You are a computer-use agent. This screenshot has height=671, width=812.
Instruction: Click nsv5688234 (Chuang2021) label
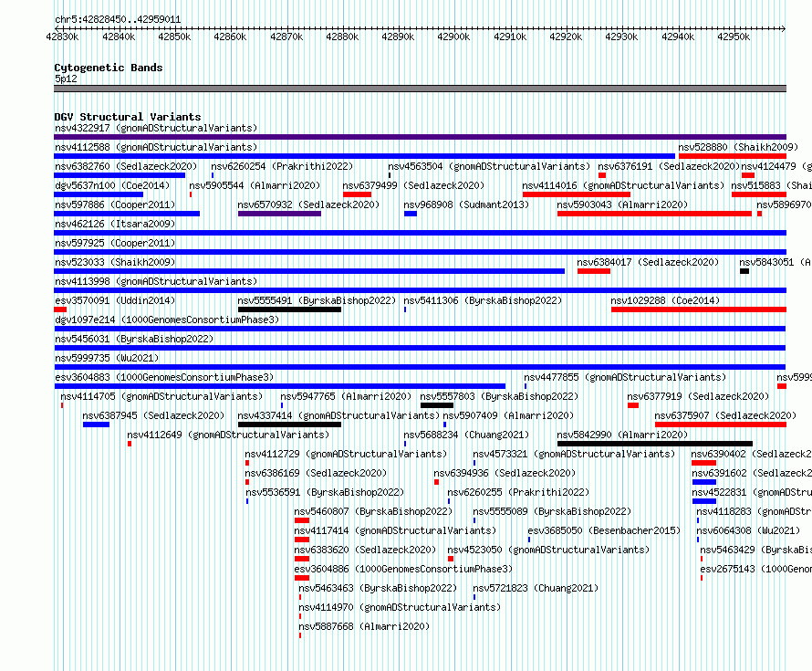[x=466, y=435]
